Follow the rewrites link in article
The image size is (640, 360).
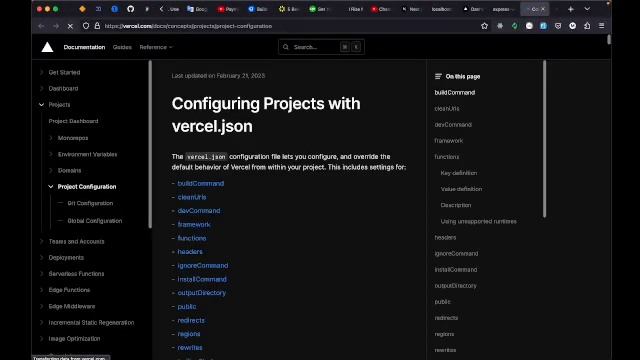[190, 348]
